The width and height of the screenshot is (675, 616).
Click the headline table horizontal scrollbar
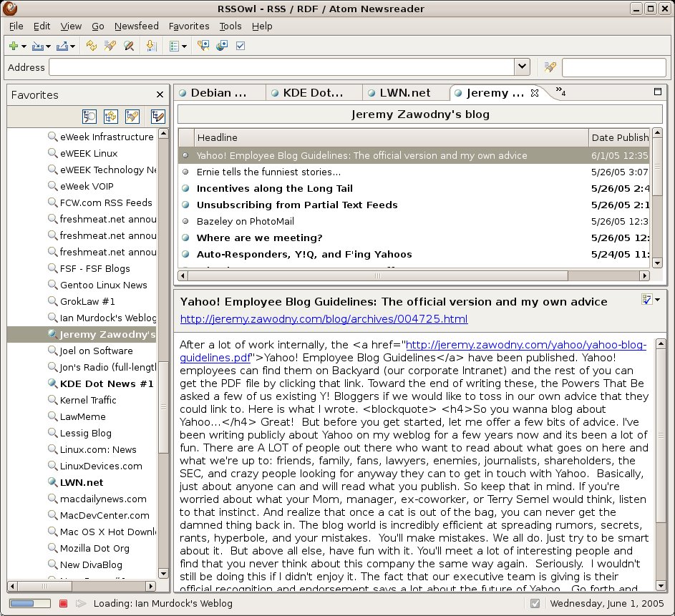click(x=413, y=275)
